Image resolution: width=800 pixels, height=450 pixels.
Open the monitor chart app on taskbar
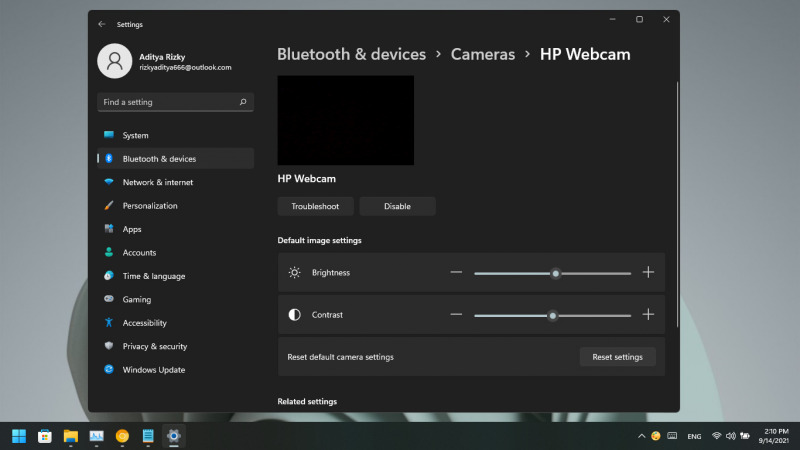96,436
